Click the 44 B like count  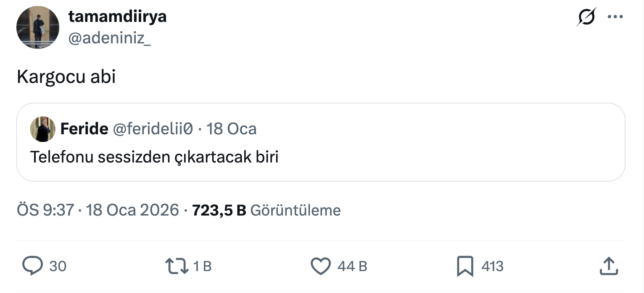(x=353, y=266)
